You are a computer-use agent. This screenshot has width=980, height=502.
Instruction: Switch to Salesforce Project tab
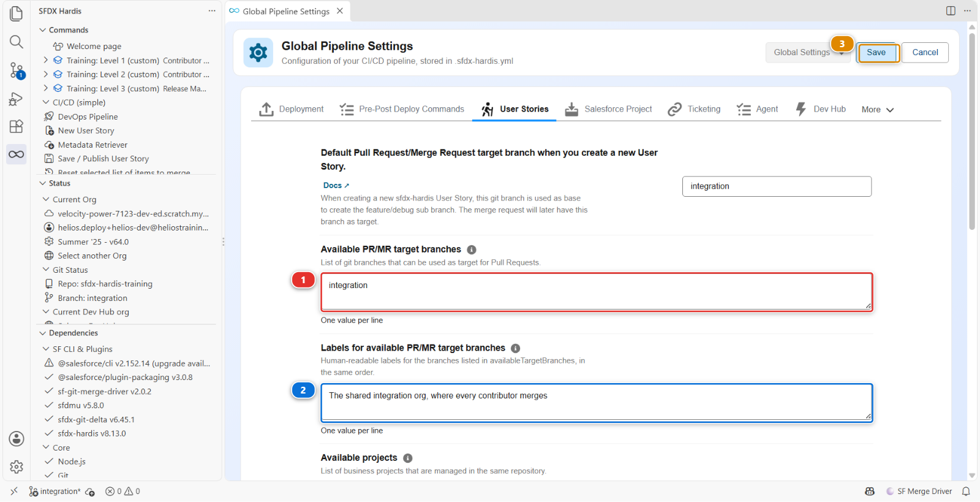click(608, 109)
